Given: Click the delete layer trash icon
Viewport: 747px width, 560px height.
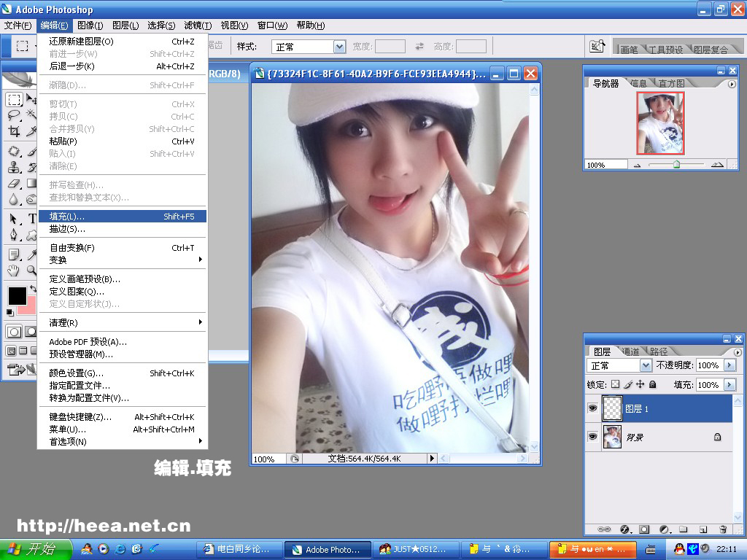Looking at the screenshot, I should pyautogui.click(x=723, y=529).
